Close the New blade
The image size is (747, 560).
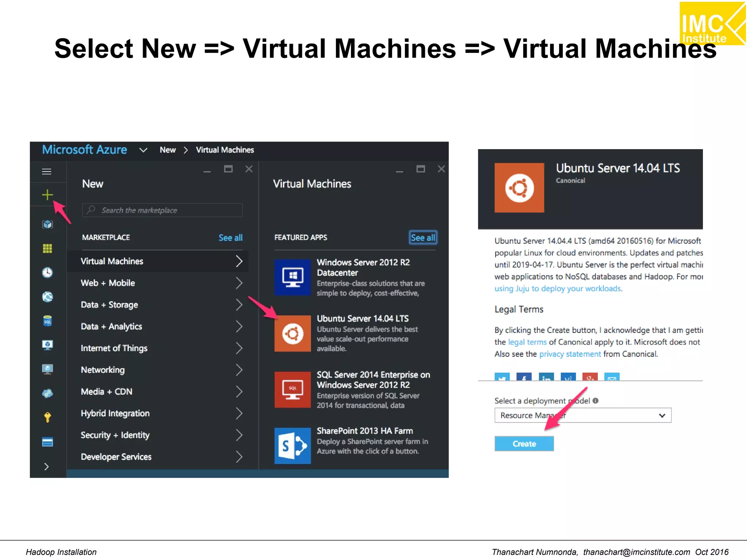(249, 169)
